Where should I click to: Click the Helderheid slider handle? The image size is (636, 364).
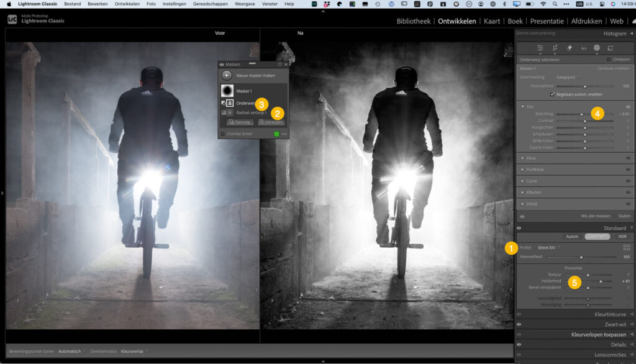(601, 281)
